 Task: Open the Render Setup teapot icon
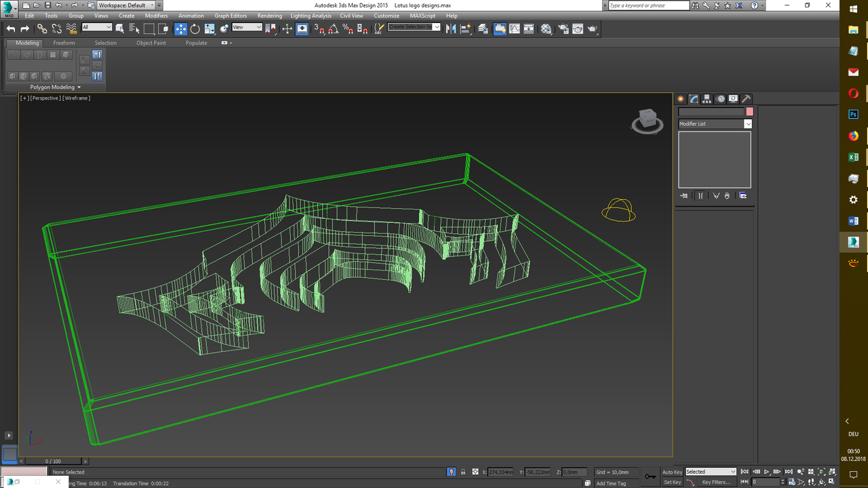[564, 28]
